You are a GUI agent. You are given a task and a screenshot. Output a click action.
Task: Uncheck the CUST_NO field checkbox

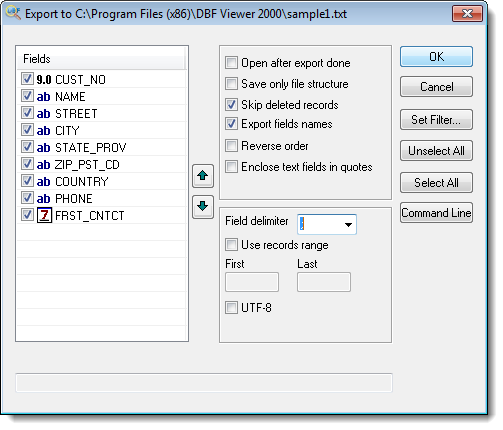[27, 79]
